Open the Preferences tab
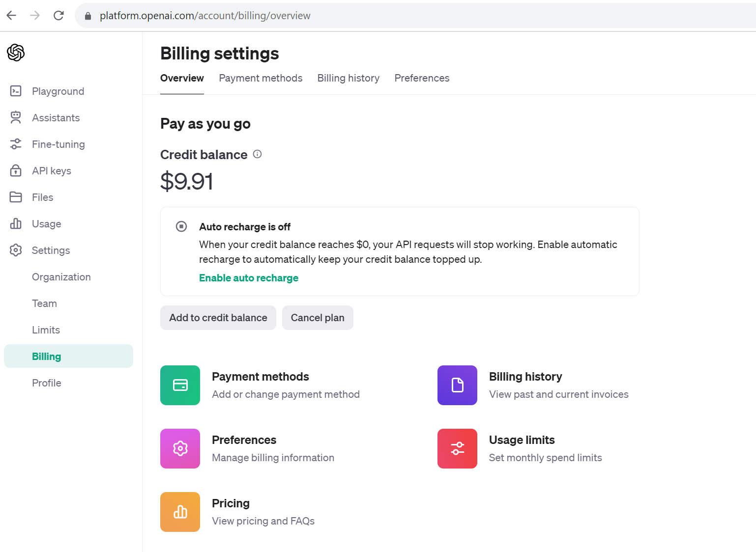This screenshot has height=552, width=756. [x=422, y=78]
